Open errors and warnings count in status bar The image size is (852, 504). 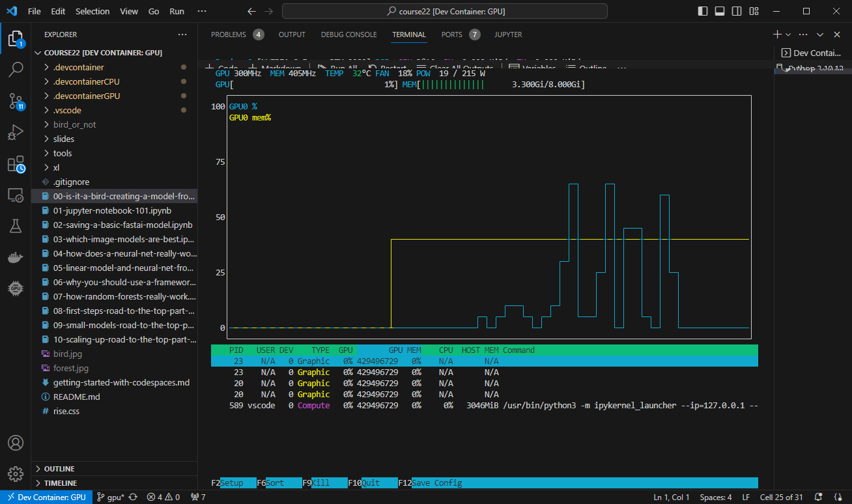tap(163, 497)
